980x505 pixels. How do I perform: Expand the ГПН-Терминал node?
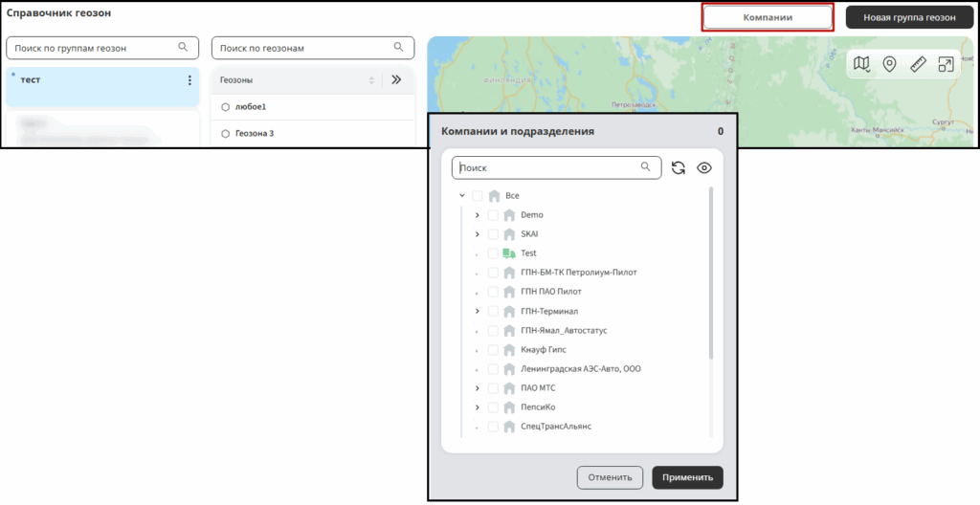(478, 311)
